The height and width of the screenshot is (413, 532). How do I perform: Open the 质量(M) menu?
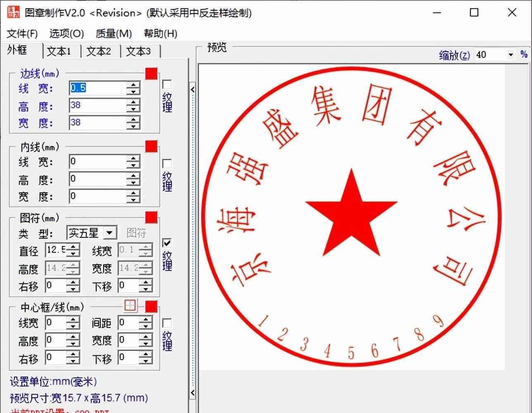click(x=114, y=33)
